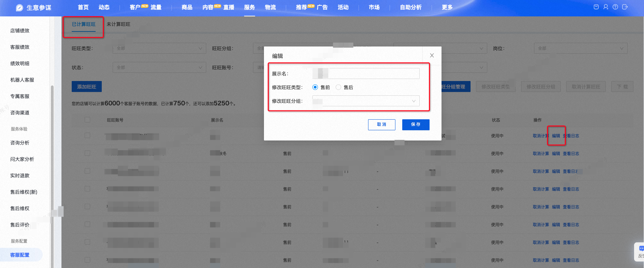Open the help question mark icon

pyautogui.click(x=615, y=7)
